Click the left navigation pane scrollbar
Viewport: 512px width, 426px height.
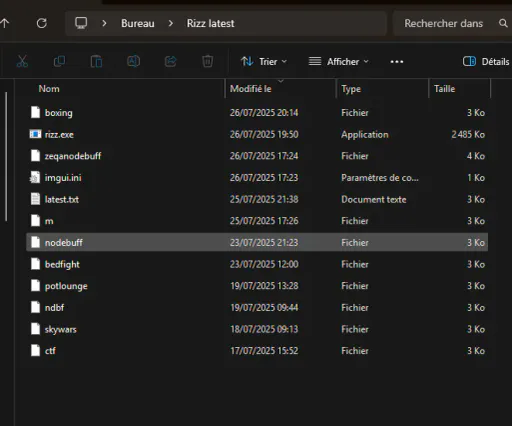click(x=6, y=156)
